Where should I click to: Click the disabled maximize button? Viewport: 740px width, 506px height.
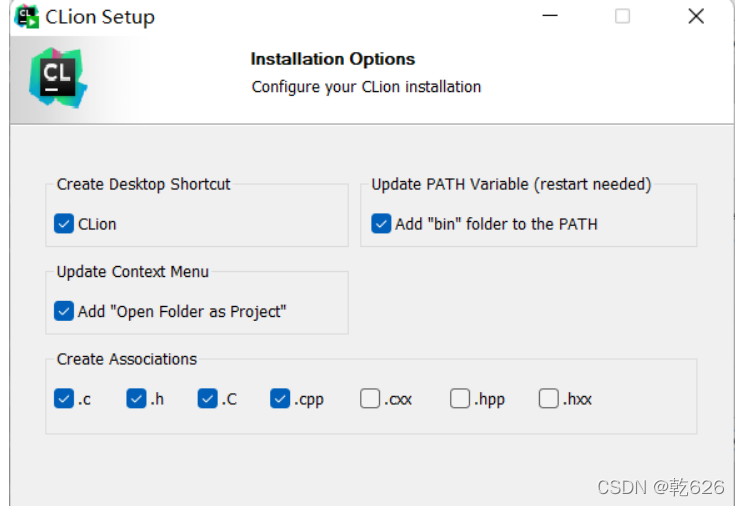coord(622,16)
